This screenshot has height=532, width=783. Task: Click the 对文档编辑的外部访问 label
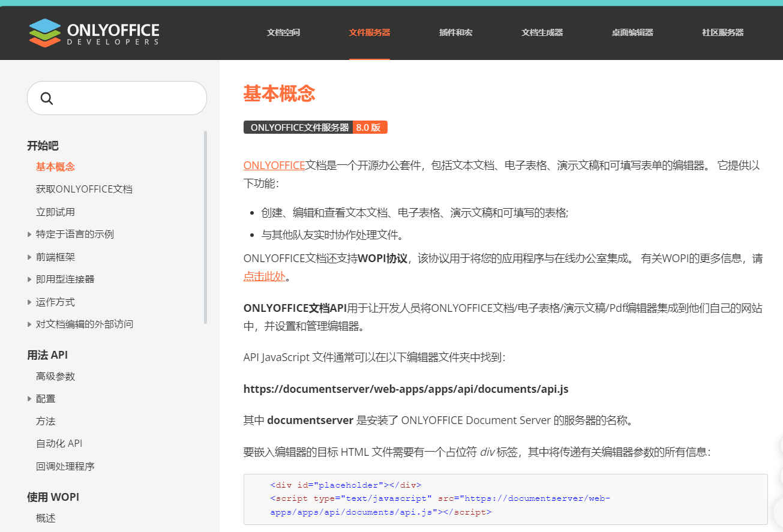click(85, 324)
